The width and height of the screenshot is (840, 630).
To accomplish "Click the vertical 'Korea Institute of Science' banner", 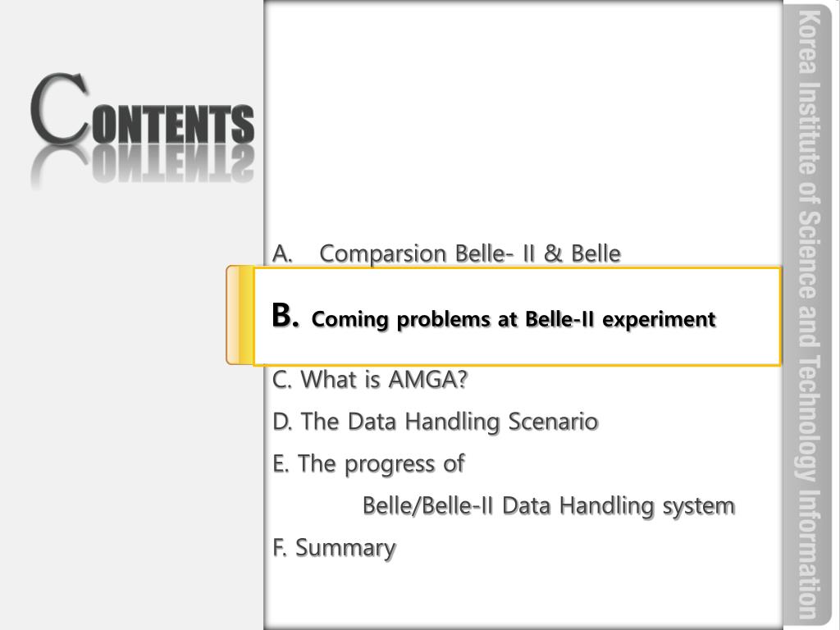I will pos(809,315).
